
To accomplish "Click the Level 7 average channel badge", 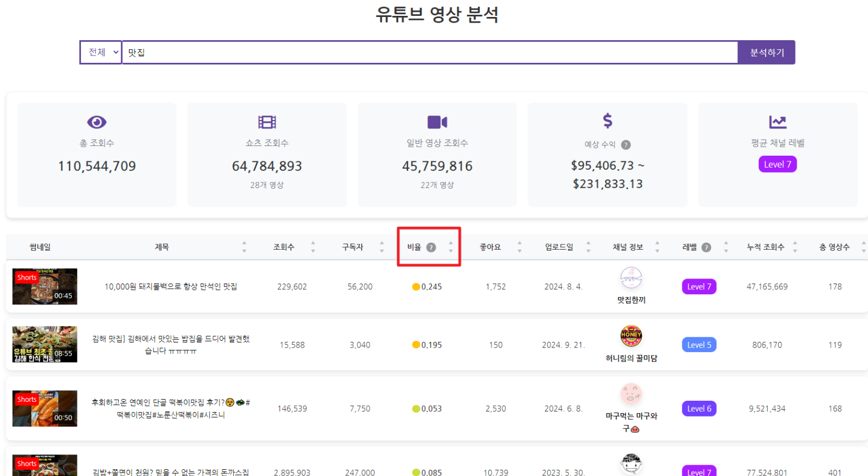I will [777, 165].
